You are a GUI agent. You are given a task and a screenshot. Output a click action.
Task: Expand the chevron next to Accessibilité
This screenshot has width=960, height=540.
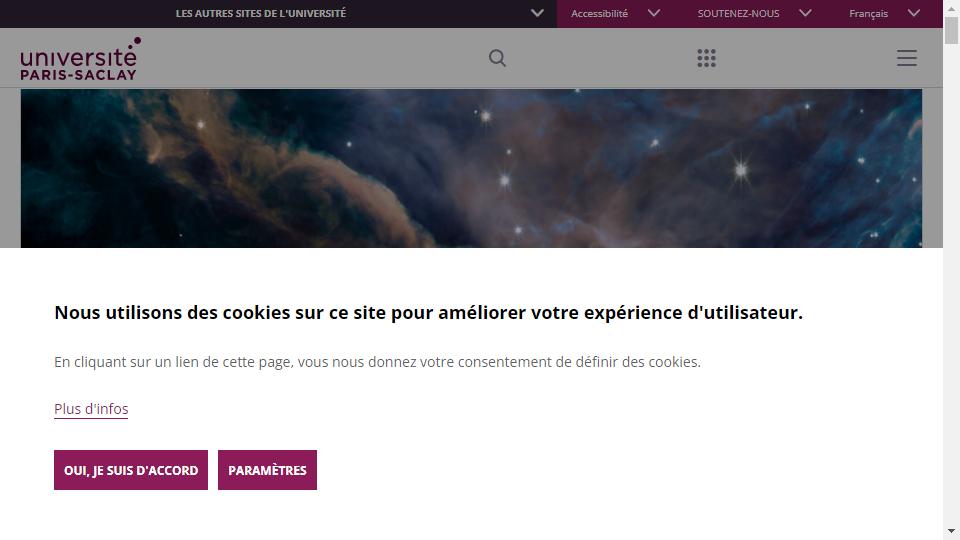pos(654,13)
